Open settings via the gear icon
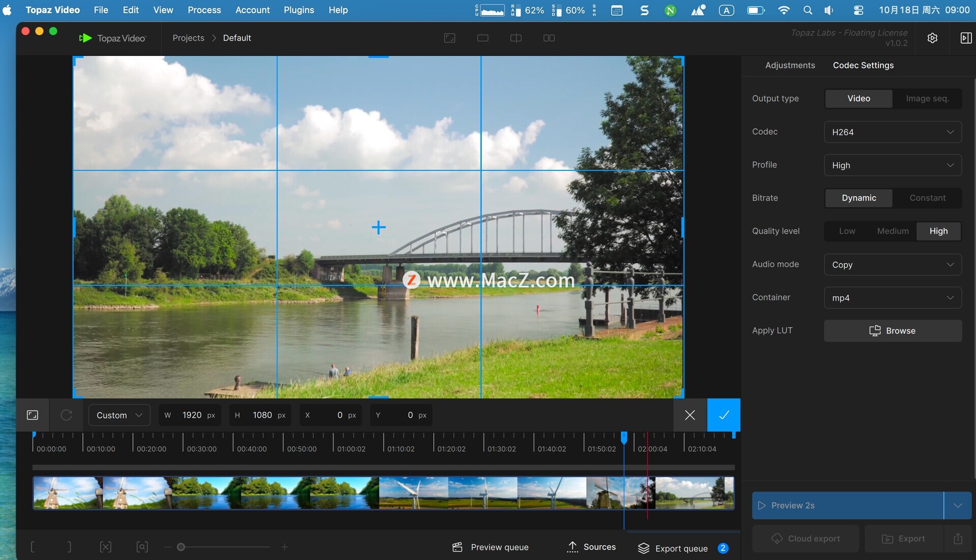This screenshot has height=560, width=976. click(x=932, y=38)
